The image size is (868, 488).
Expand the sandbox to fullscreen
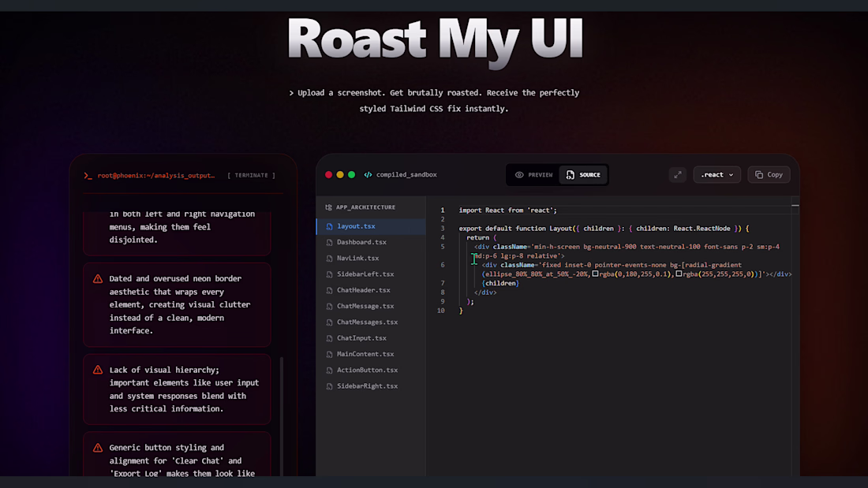(x=678, y=175)
